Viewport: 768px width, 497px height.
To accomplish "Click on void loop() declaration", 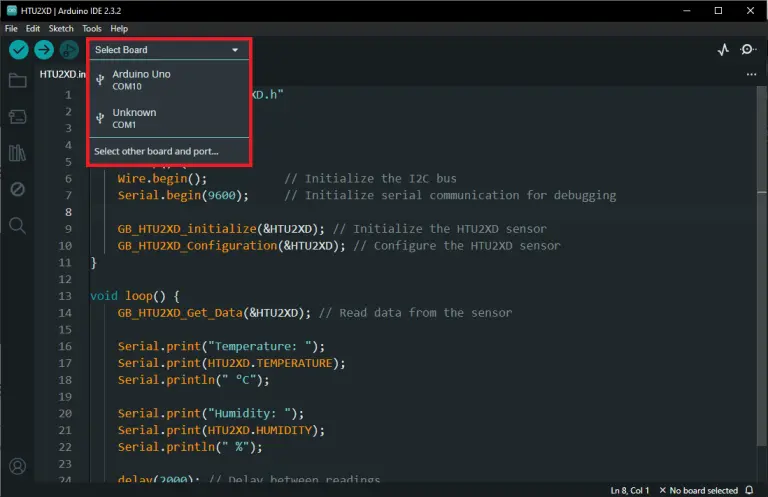I will pyautogui.click(x=135, y=296).
